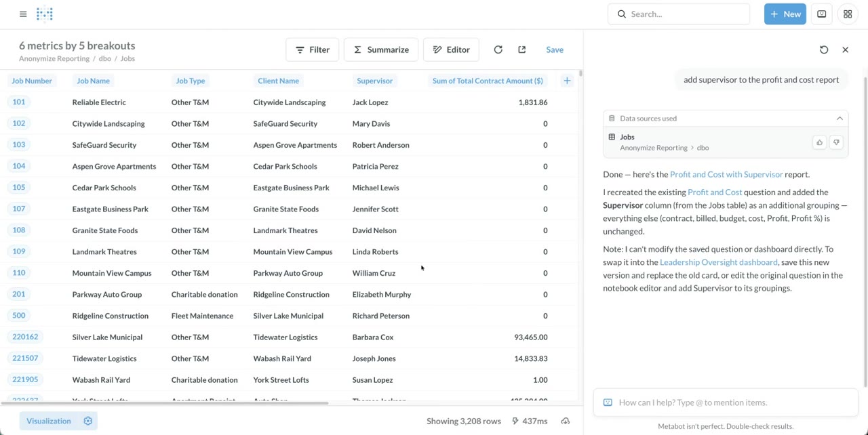Image resolution: width=868 pixels, height=435 pixels.
Task: Open Job Type column header menu
Action: point(190,81)
